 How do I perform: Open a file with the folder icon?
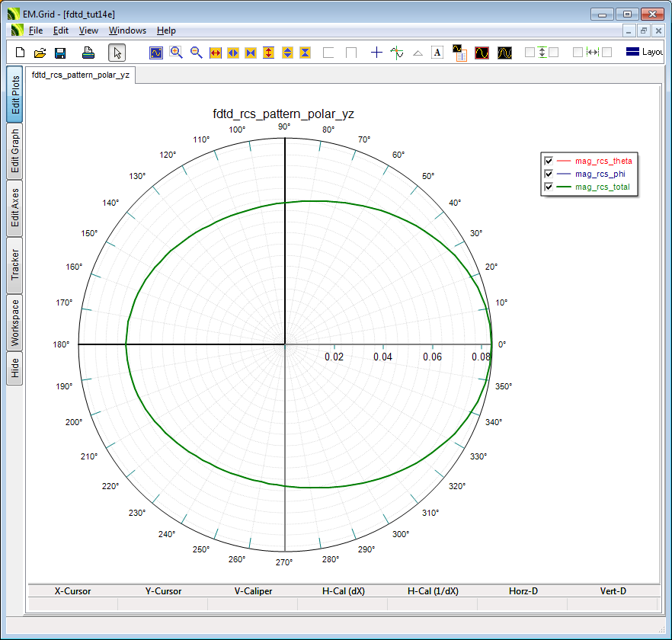click(x=40, y=53)
